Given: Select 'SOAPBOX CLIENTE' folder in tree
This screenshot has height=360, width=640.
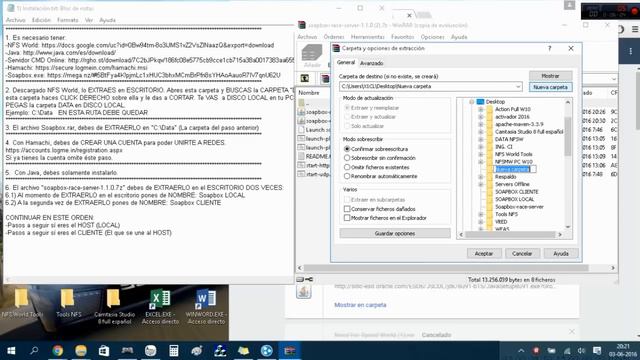Looking at the screenshot, I should coord(516,192).
